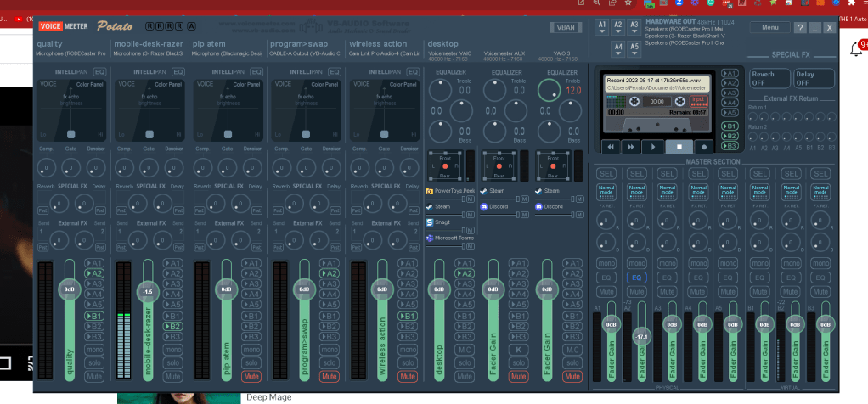
Task: Mute the PowerToys.Peek app M button
Action: pos(471,199)
